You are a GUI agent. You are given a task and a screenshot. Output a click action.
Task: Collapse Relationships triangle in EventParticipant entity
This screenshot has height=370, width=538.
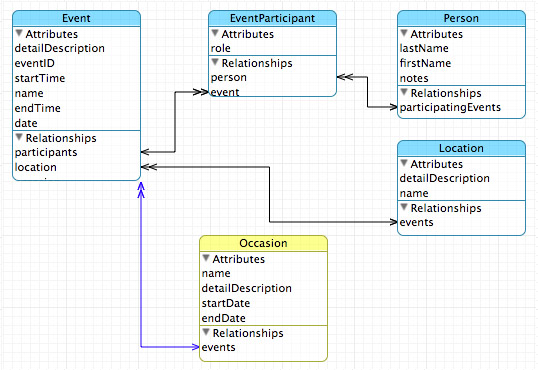tap(215, 62)
